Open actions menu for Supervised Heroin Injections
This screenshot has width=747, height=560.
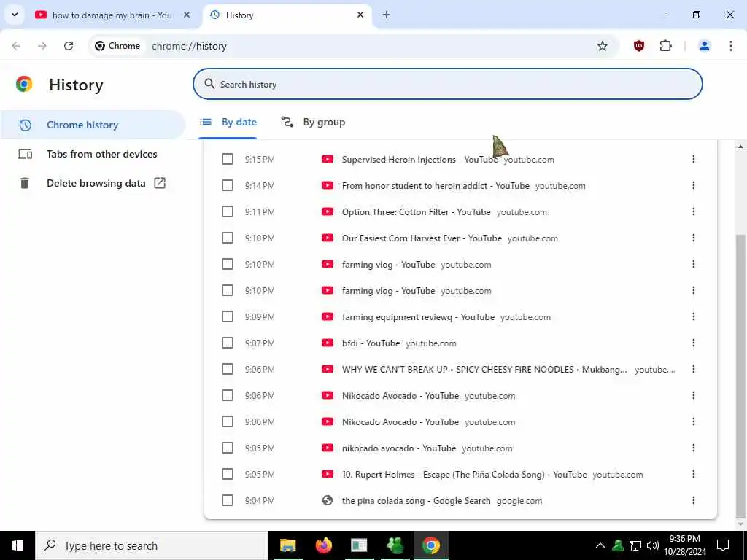(693, 159)
